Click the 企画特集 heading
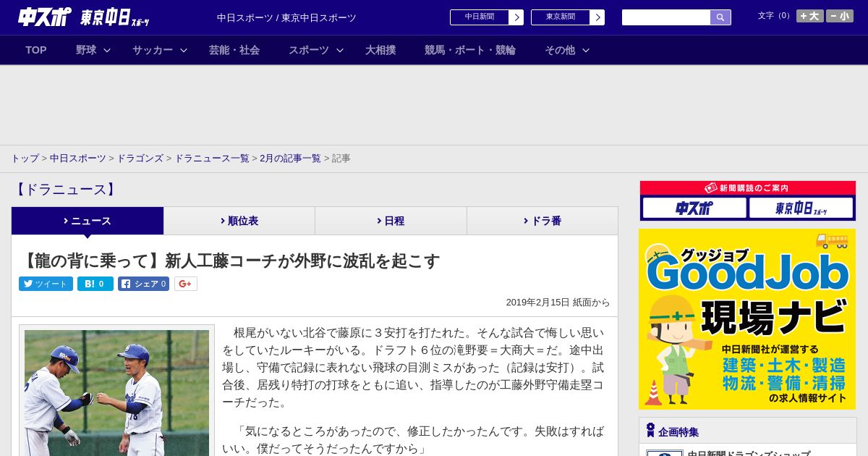868x456 pixels. click(678, 432)
